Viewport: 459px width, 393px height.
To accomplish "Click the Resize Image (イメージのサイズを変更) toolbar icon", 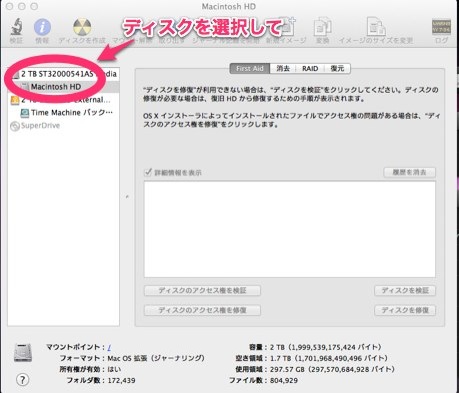I will pyautogui.click(x=376, y=27).
